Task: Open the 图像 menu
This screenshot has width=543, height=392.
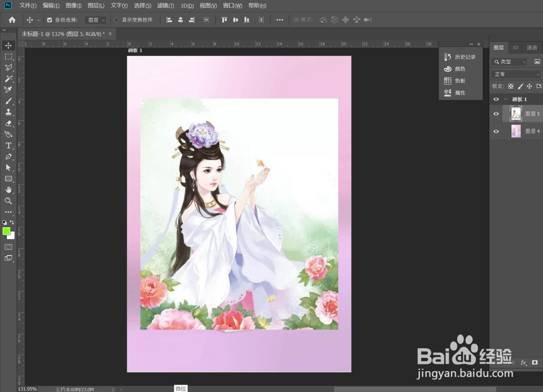Action: coord(74,5)
